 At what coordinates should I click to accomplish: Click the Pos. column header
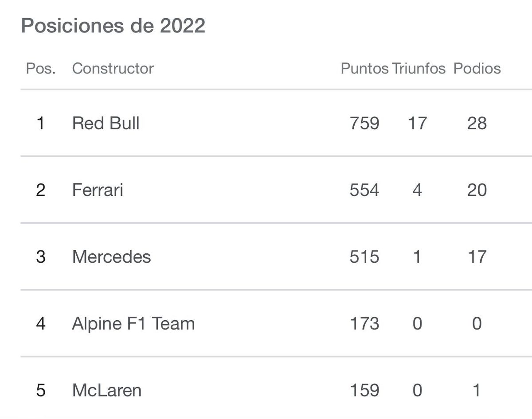coord(41,69)
